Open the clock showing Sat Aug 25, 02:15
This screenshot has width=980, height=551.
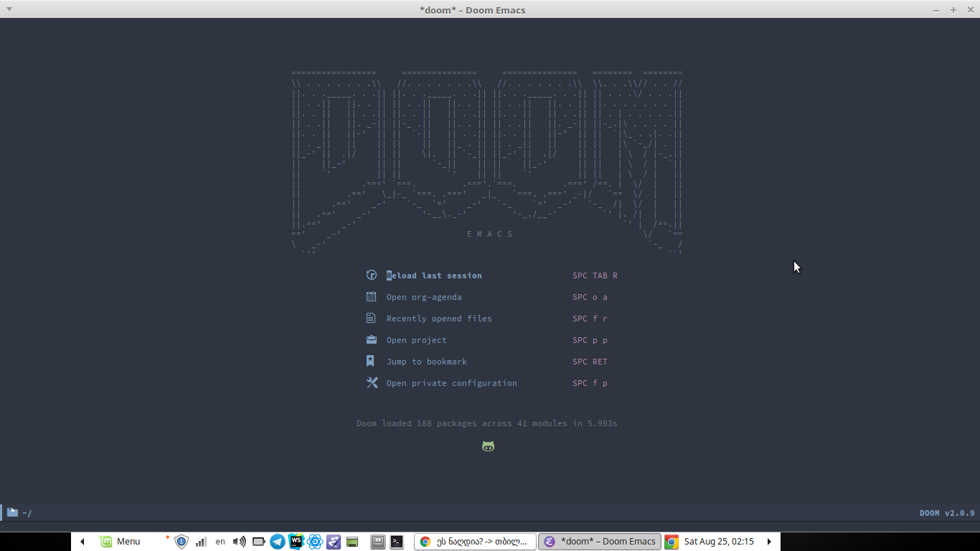point(719,542)
